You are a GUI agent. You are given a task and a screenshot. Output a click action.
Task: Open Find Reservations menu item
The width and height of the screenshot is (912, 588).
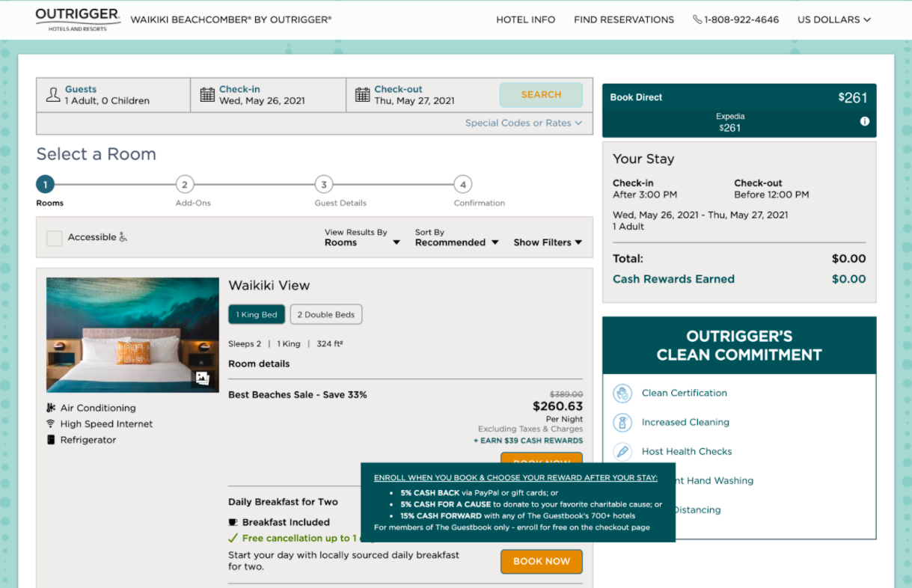(x=624, y=19)
